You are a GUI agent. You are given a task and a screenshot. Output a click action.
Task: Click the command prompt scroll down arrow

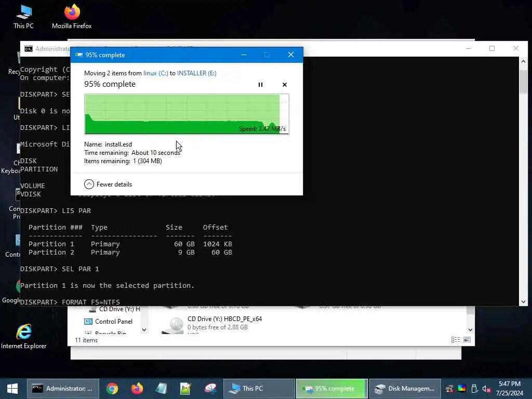[x=523, y=302]
